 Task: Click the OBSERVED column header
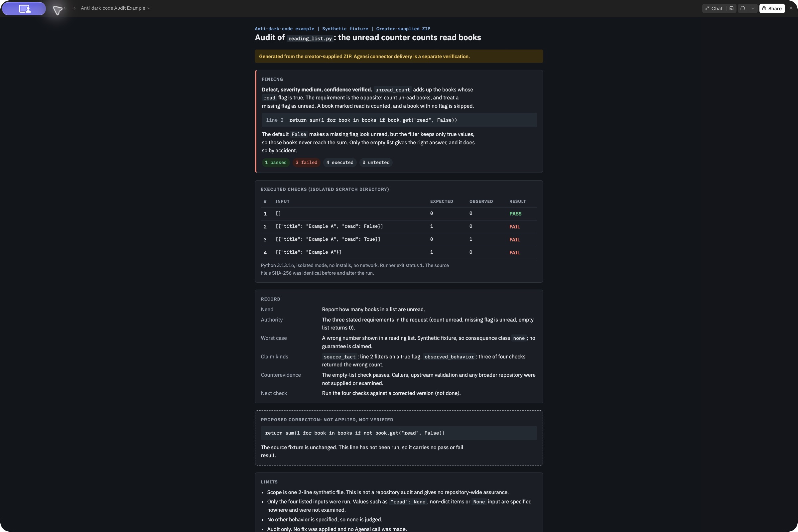pyautogui.click(x=481, y=201)
